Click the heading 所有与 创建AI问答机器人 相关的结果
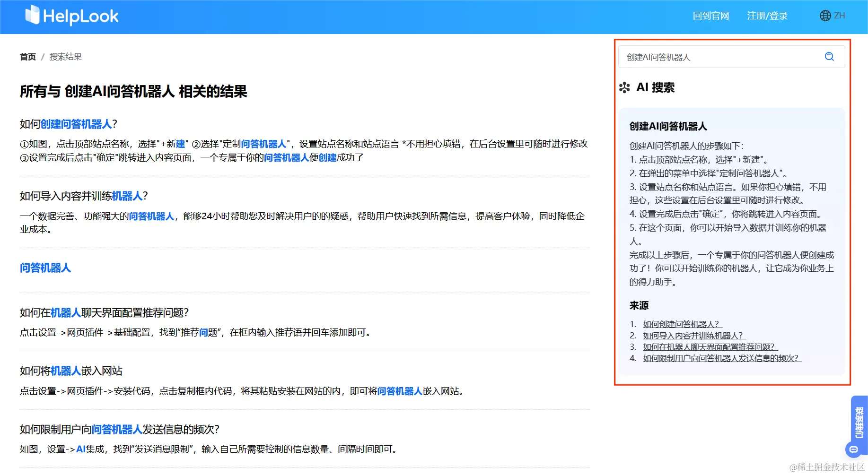This screenshot has height=475, width=868. tap(133, 91)
